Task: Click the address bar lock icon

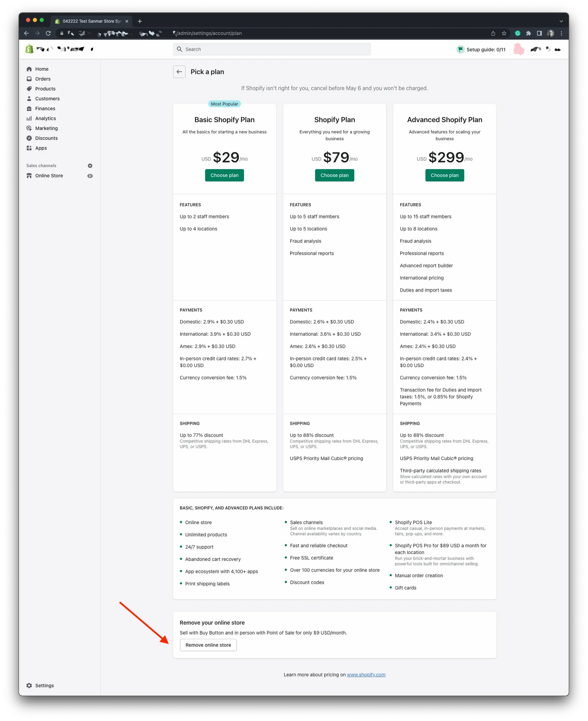Action: click(x=62, y=33)
